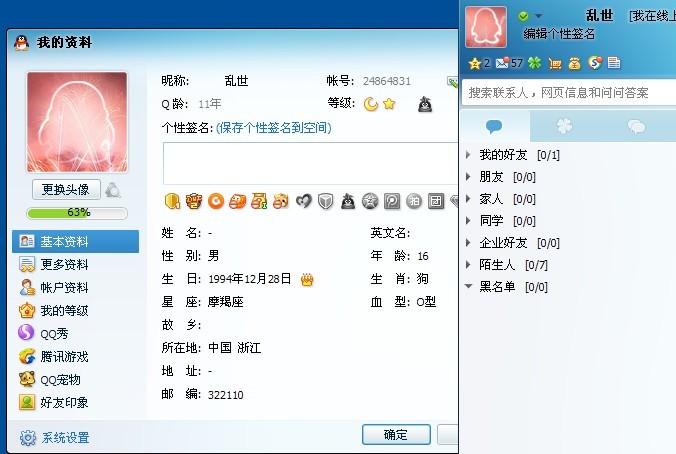Click the penguin icon next to level stars
676x454 pixels.
click(x=425, y=104)
